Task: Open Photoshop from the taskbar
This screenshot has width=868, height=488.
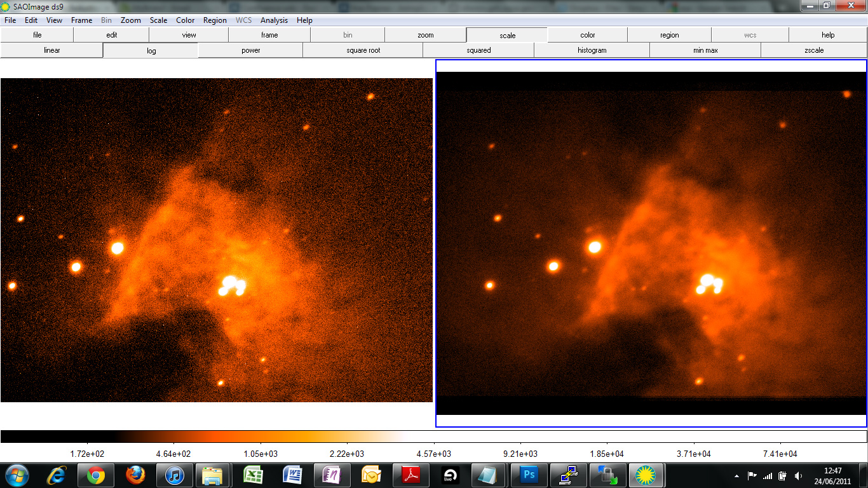Action: (529, 475)
